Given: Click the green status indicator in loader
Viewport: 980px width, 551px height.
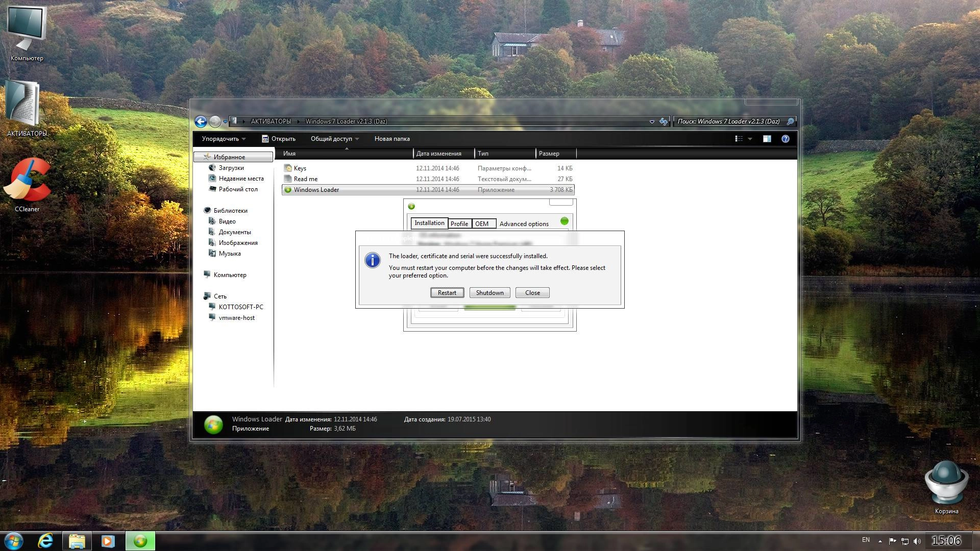Looking at the screenshot, I should (x=564, y=221).
